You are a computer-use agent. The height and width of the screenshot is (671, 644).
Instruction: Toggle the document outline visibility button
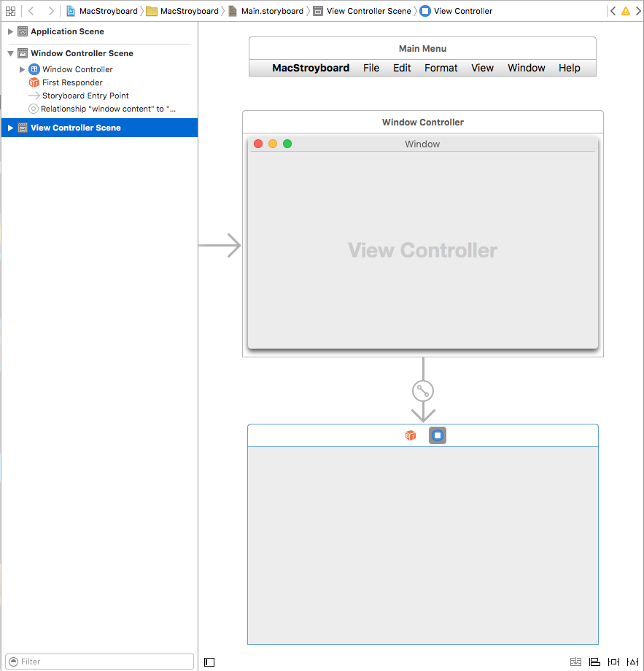point(209,662)
